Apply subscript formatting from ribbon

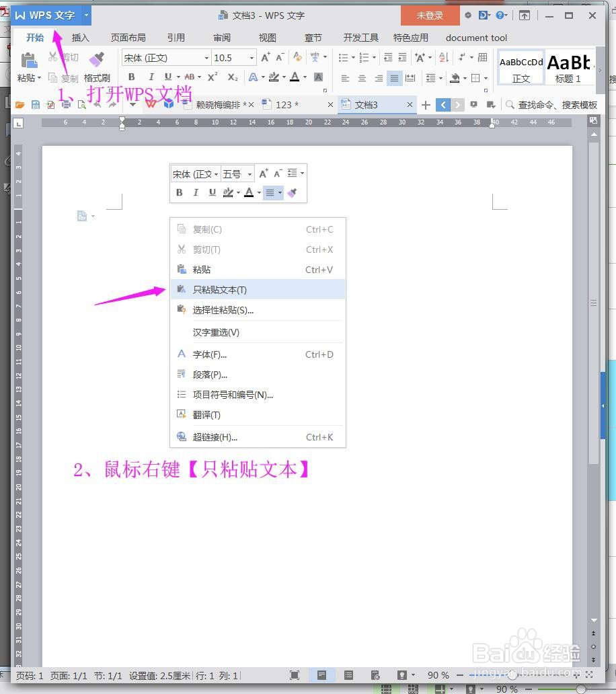(x=233, y=77)
